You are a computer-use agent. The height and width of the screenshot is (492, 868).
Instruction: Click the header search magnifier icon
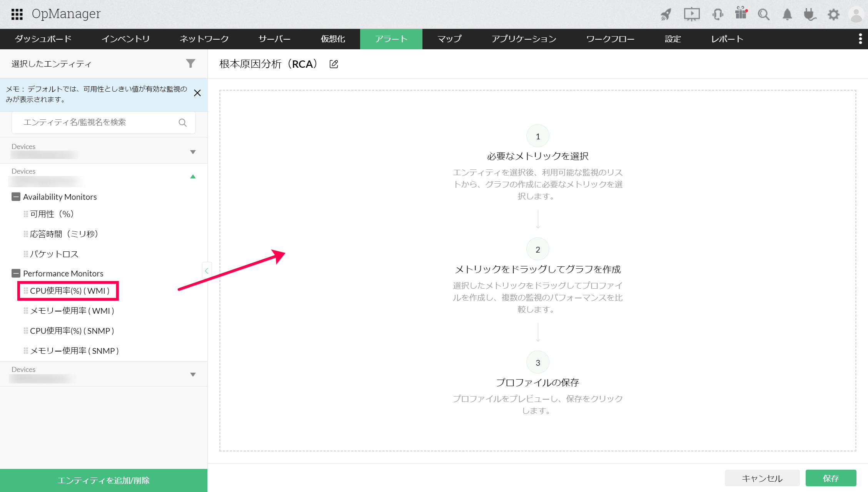[x=763, y=15]
